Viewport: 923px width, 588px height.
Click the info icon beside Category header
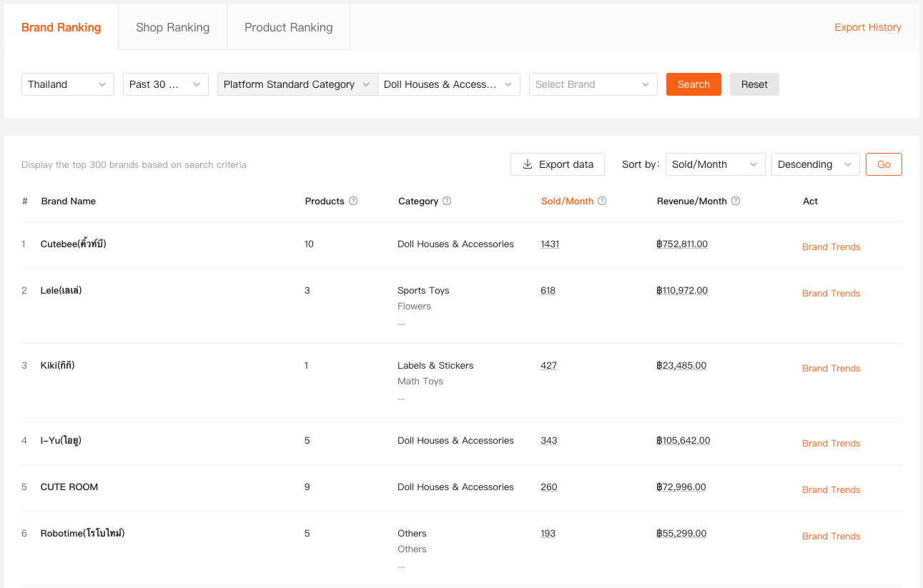click(x=447, y=201)
